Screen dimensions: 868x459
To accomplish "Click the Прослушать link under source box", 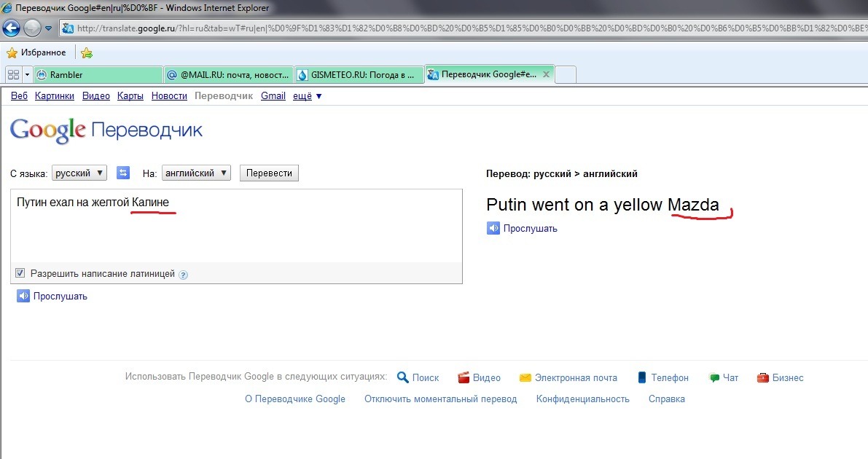I will [x=60, y=297].
